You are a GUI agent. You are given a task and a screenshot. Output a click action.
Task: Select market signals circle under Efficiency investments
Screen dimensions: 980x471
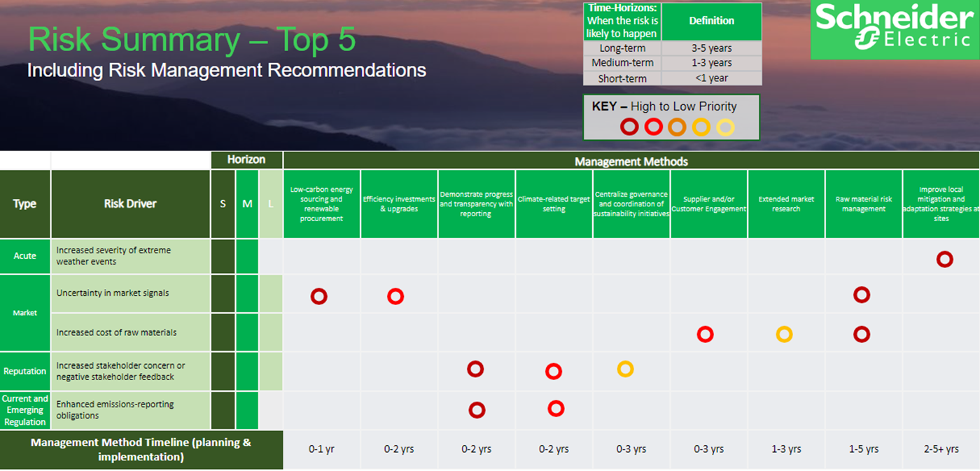(395, 297)
